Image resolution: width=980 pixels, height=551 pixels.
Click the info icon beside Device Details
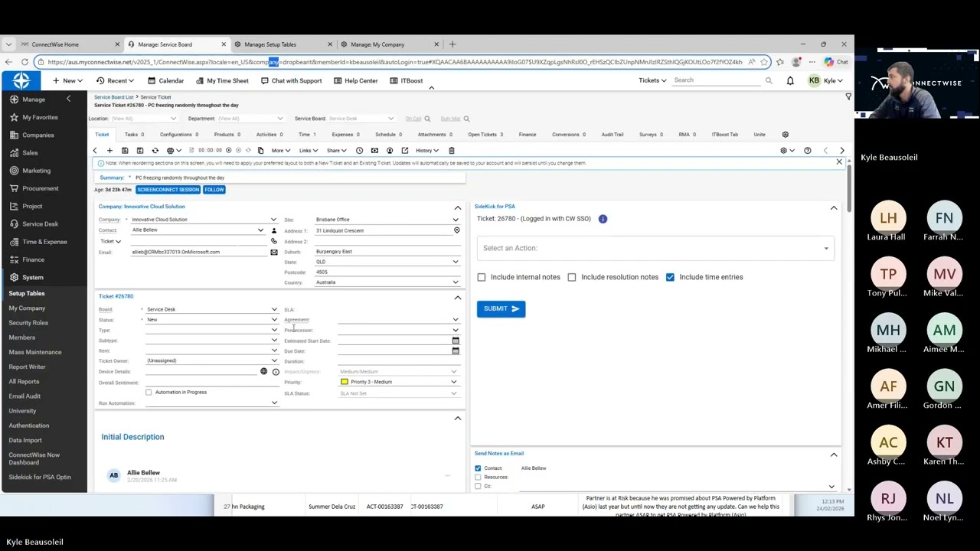point(276,372)
